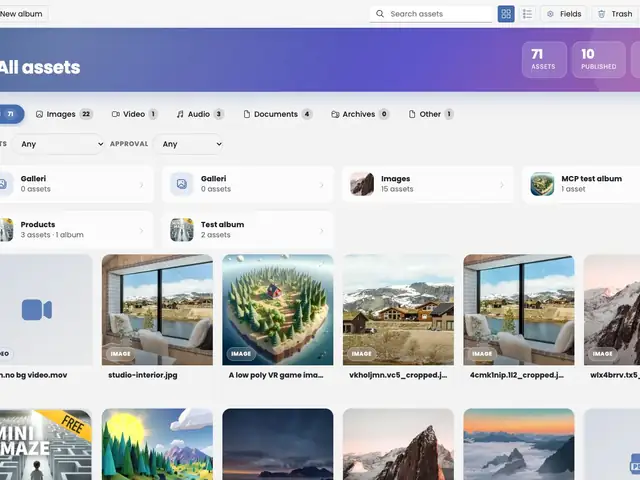640x480 pixels.
Task: Click the 10 Published stat card
Action: coord(599,60)
